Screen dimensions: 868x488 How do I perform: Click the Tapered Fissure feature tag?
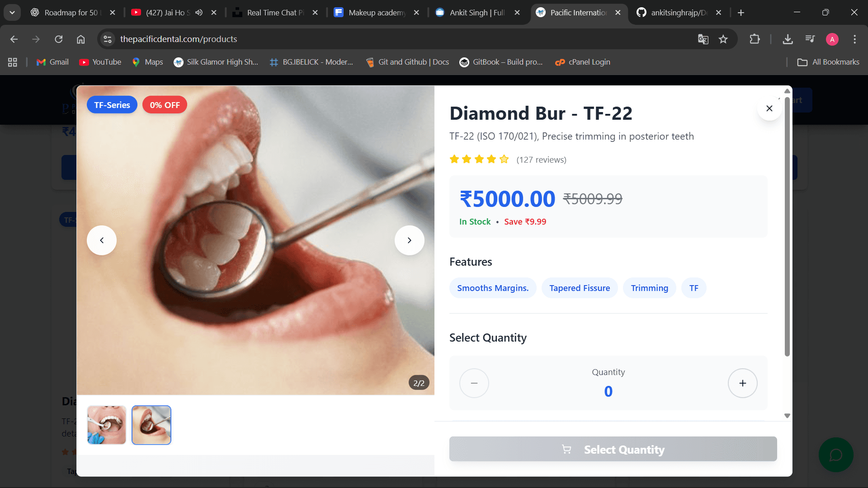click(x=580, y=288)
